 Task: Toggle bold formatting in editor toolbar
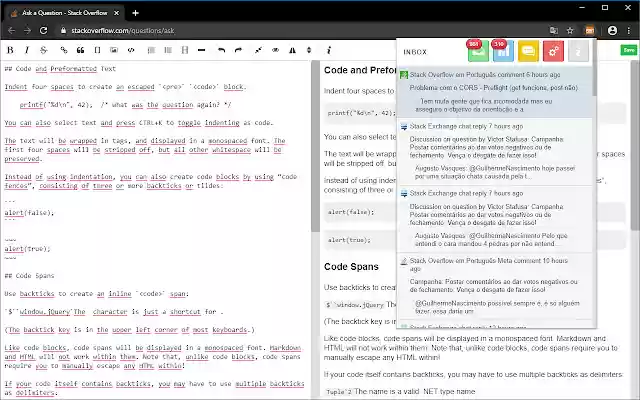pyautogui.click(x=10, y=49)
